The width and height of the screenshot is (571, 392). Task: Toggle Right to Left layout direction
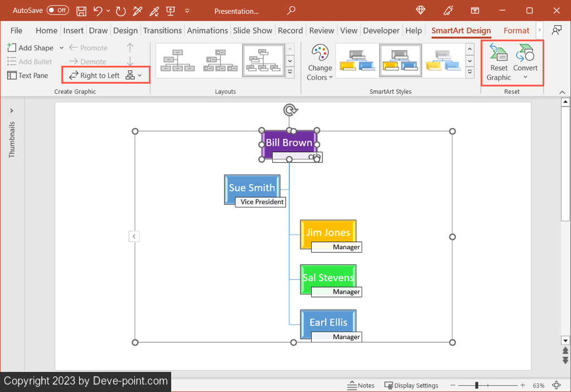point(94,75)
